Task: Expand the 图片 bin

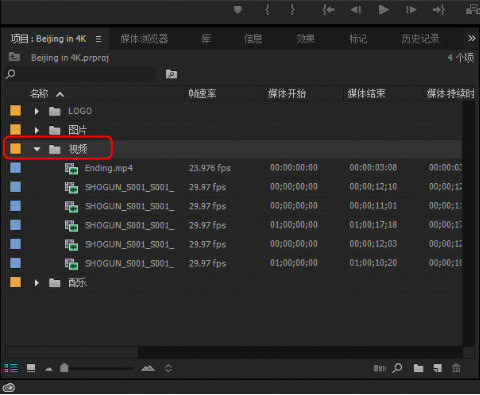Action: 37,130
